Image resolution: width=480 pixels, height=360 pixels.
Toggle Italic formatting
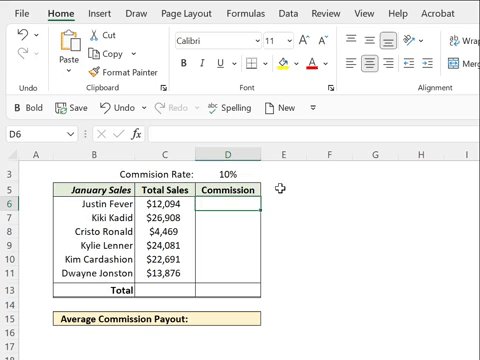(x=202, y=63)
